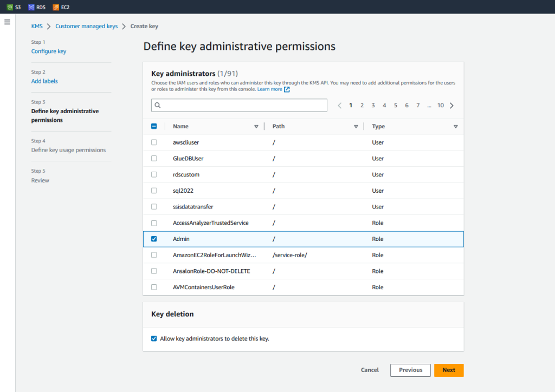Click the AVMContainersUserRole name cell
Viewport: 555px width, 392px height.
tap(204, 287)
